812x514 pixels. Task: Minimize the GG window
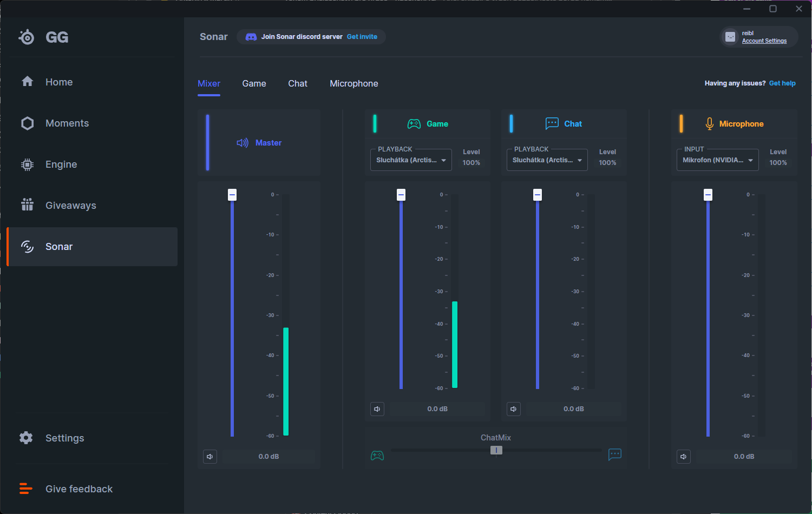tap(747, 9)
